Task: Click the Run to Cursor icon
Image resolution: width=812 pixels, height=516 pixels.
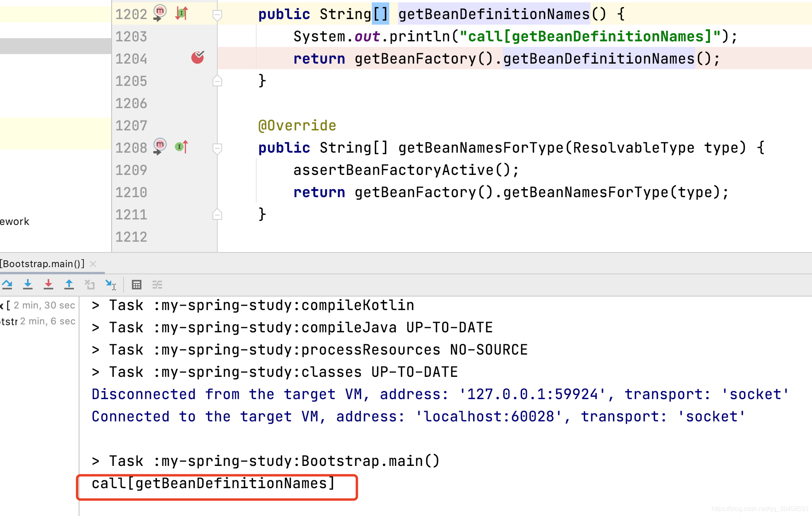Action: (110, 284)
